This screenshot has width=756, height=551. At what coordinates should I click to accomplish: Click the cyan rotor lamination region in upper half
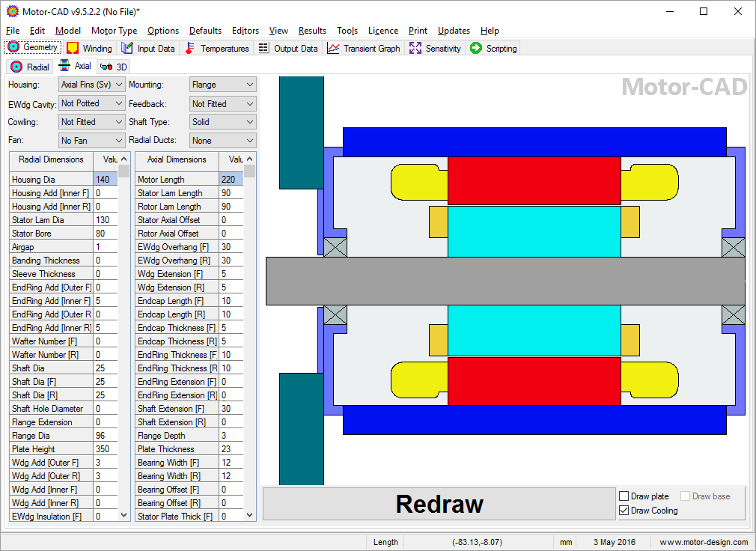point(534,231)
